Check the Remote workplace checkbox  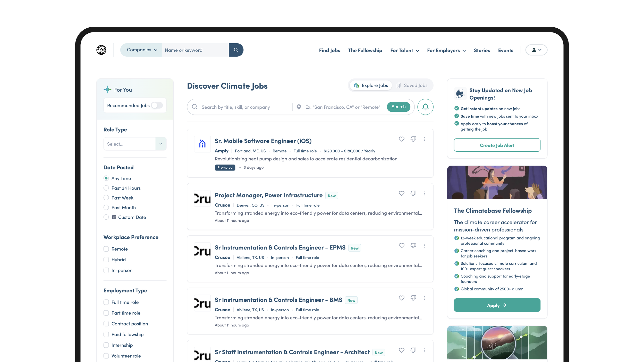[106, 249]
